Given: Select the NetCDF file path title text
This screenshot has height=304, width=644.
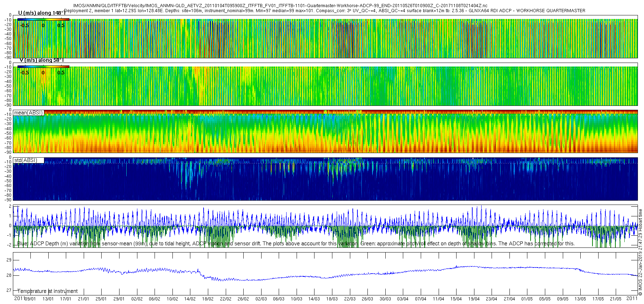Looking at the screenshot, I should point(280,6).
